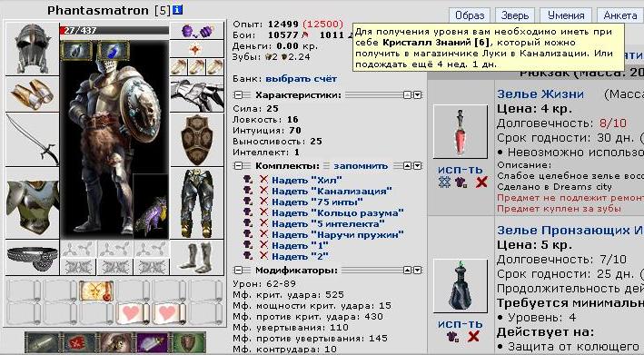Use the yellow scroll with the red seal
This screenshot has height=355, width=644.
(96, 291)
